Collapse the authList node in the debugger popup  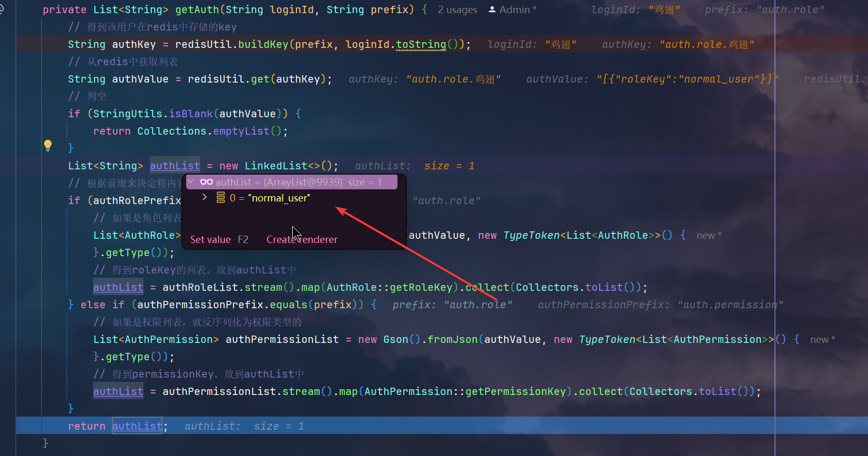coord(191,182)
